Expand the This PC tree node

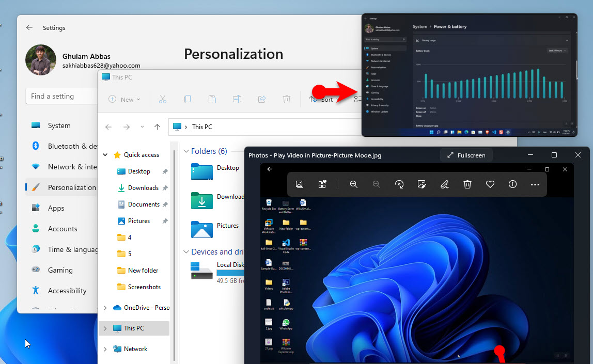(x=105, y=328)
